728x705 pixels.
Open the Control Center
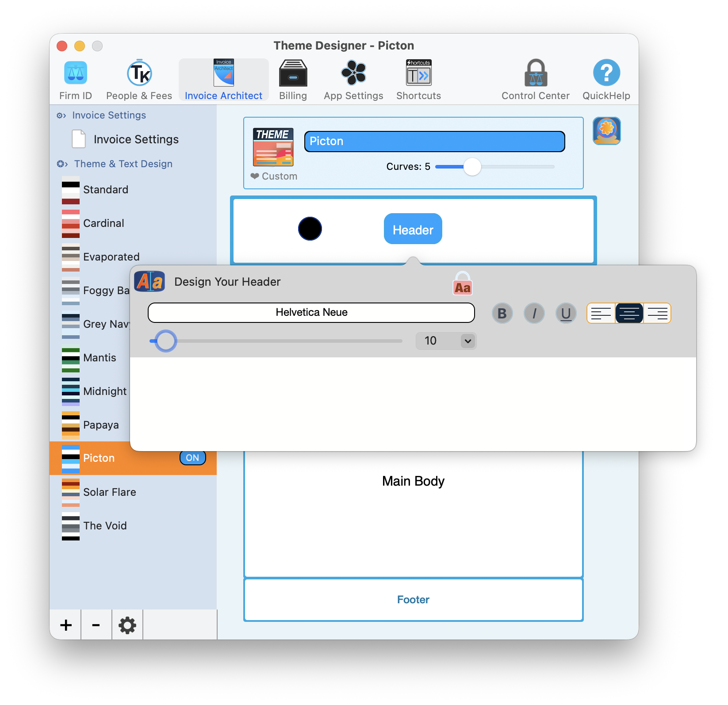pyautogui.click(x=535, y=79)
